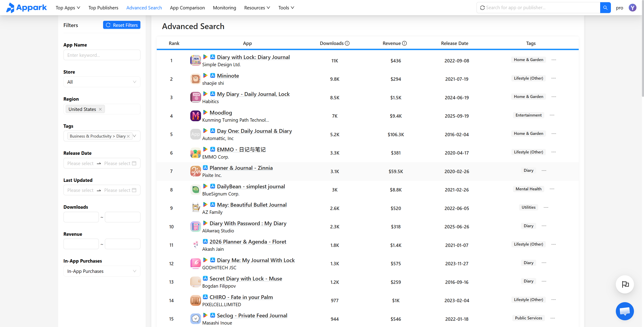Click the Last Updated start field
Screen dimensions: 644x327
click(80, 190)
